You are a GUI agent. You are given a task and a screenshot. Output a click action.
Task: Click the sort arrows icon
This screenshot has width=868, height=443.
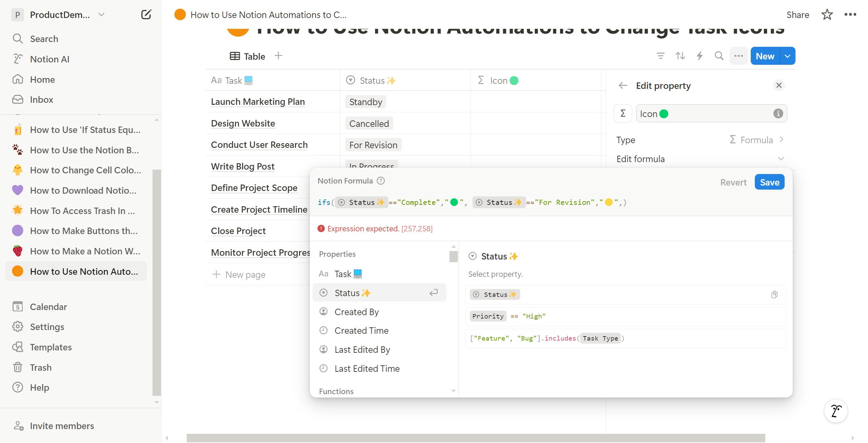tap(680, 56)
